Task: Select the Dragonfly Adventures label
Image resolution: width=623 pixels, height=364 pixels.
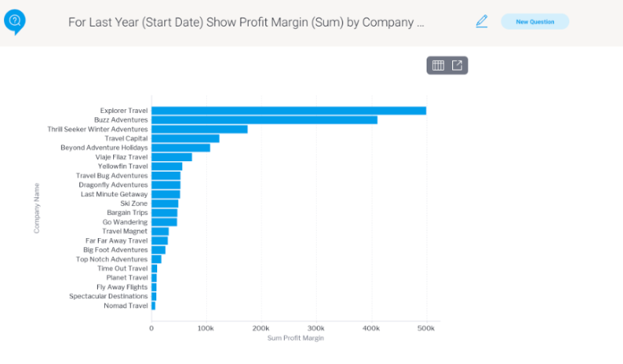Action: point(113,184)
